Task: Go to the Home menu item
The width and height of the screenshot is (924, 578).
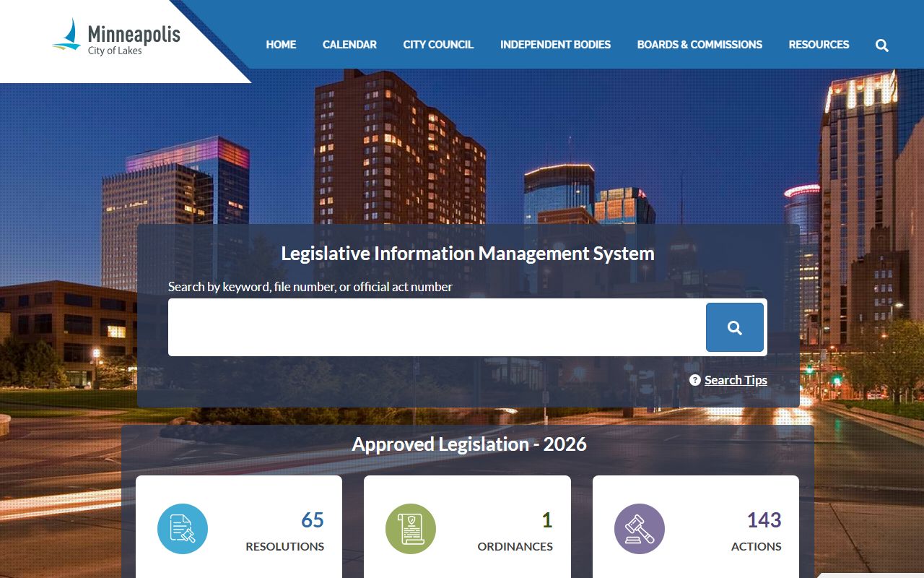Action: (x=281, y=45)
